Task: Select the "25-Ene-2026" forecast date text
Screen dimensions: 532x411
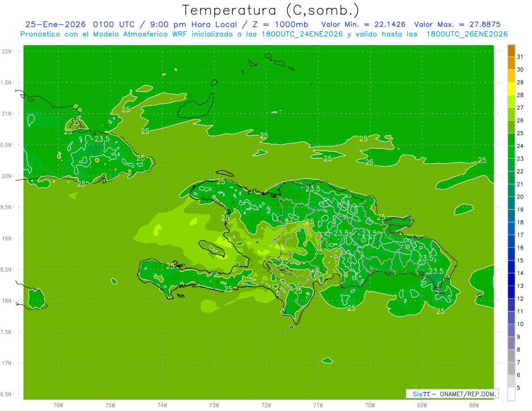Action: tap(55, 24)
